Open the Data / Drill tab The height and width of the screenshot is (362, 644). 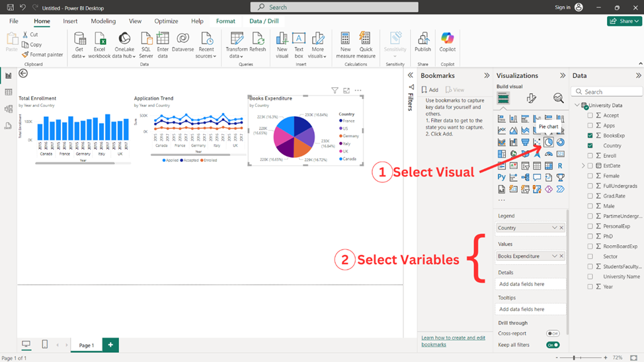[264, 21]
